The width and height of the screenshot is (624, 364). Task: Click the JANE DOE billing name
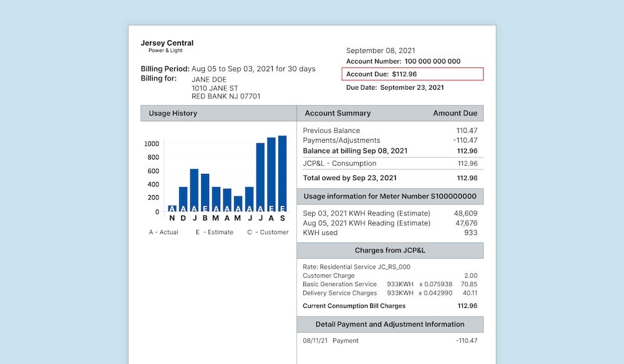208,79
